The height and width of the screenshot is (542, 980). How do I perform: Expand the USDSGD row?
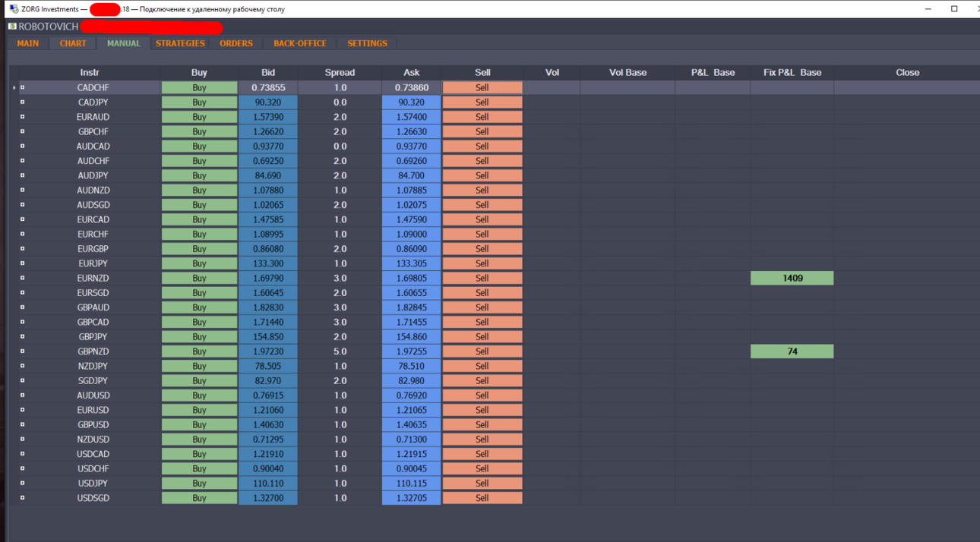(x=22, y=498)
